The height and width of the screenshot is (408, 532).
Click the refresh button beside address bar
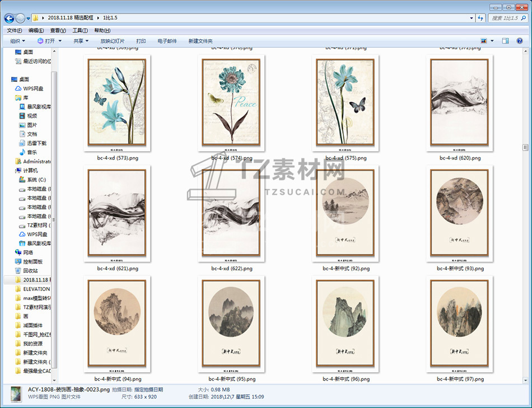coord(480,18)
